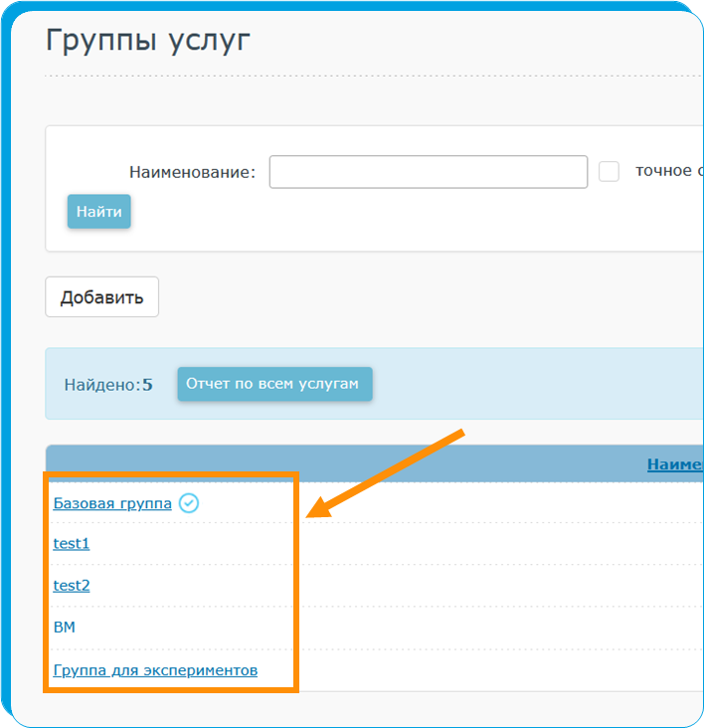Click the 'точное' checkbox label text
The image size is (704, 728).
[663, 171]
